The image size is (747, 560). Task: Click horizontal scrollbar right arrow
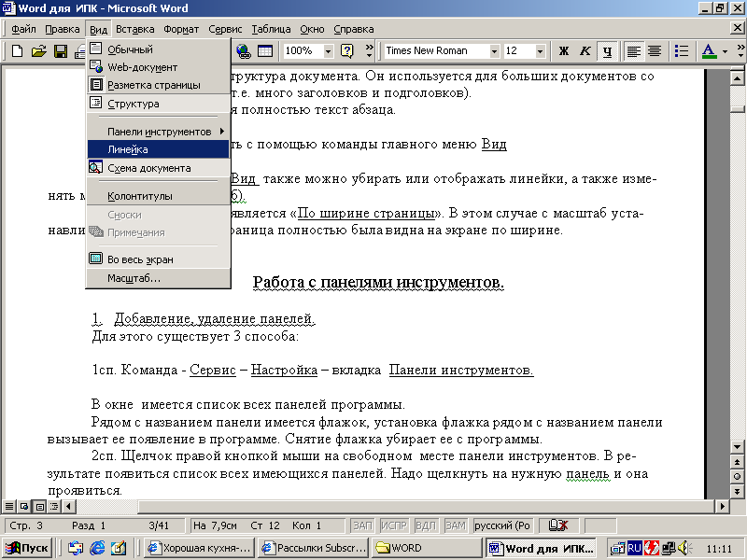[x=722, y=506]
